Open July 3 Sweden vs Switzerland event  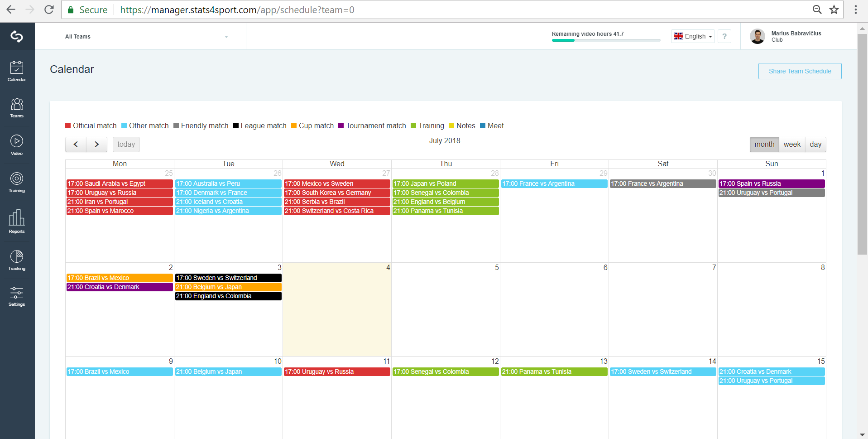pos(228,278)
